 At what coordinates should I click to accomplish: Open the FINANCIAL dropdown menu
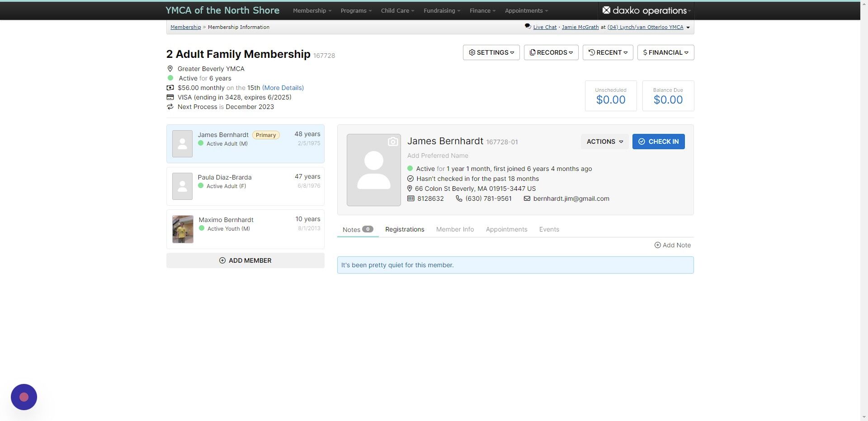[x=665, y=52]
